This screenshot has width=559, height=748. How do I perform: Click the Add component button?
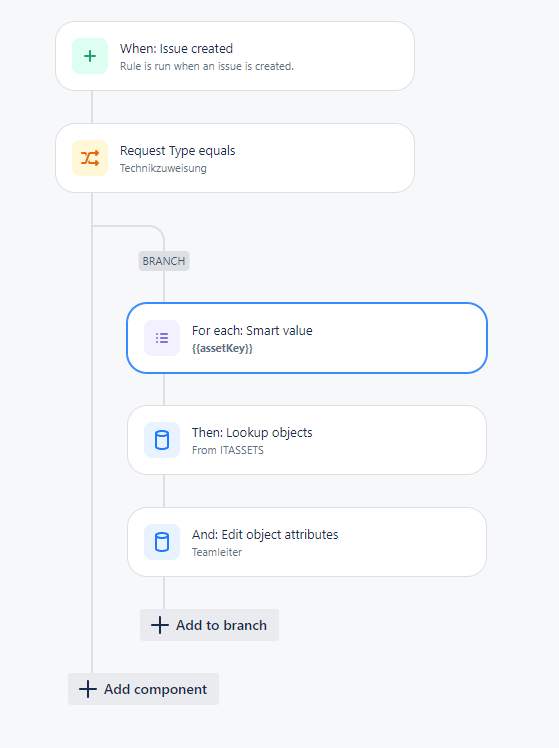point(144,689)
